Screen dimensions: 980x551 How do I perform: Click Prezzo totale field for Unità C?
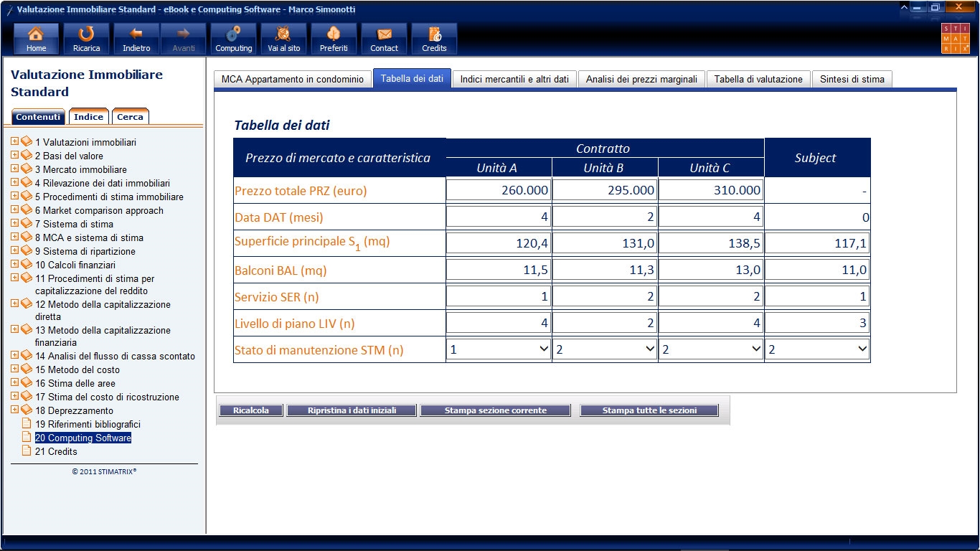click(711, 190)
